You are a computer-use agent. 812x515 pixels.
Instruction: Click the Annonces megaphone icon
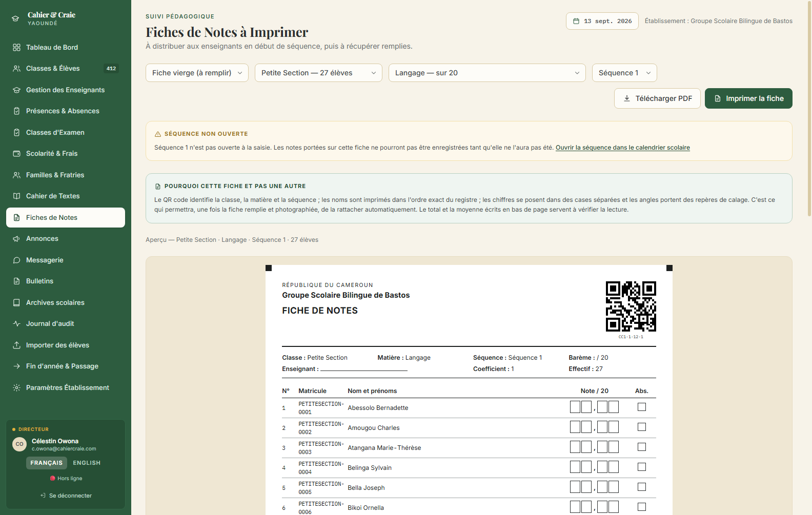point(16,238)
